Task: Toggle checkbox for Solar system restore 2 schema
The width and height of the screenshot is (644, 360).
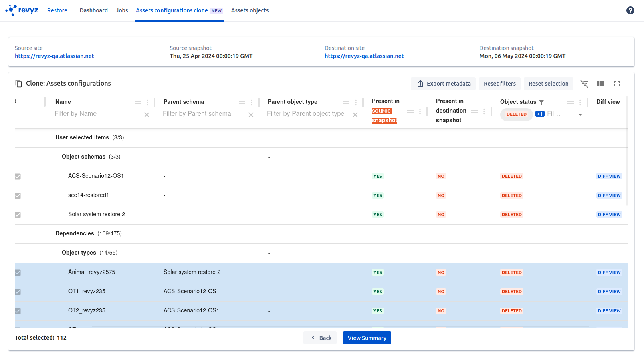Action: pyautogui.click(x=18, y=215)
